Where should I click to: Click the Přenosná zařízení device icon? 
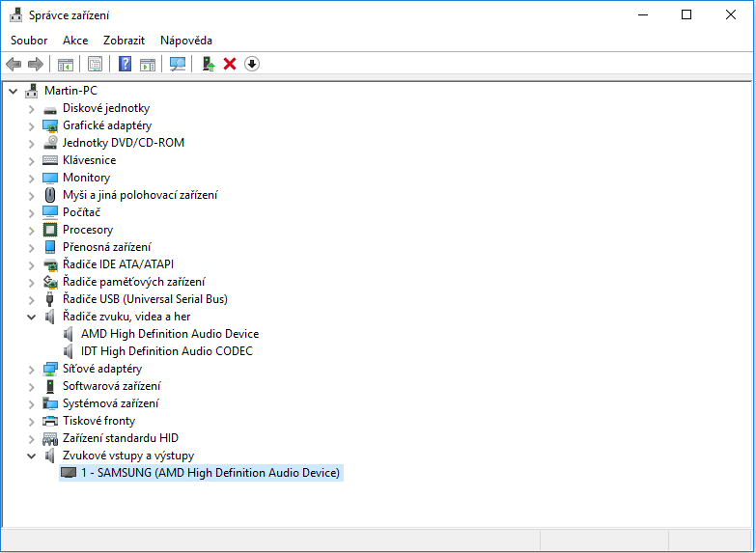pyautogui.click(x=49, y=247)
